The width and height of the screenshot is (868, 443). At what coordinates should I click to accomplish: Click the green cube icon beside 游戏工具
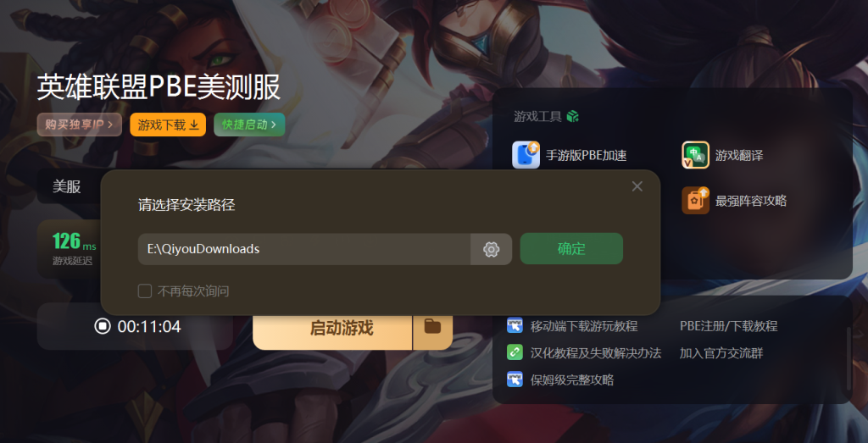coord(572,117)
